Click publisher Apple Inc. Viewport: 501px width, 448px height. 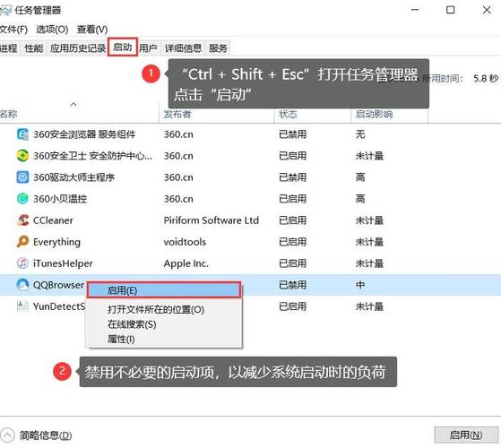[x=186, y=263]
